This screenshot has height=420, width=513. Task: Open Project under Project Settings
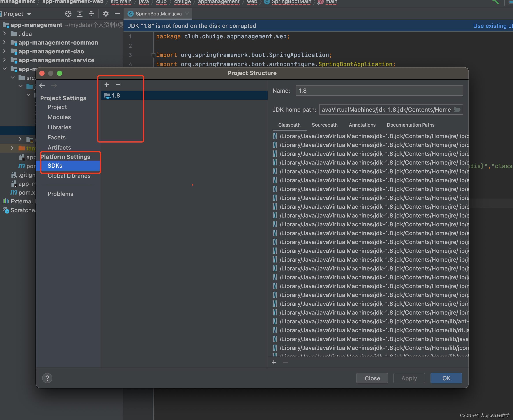tap(57, 107)
